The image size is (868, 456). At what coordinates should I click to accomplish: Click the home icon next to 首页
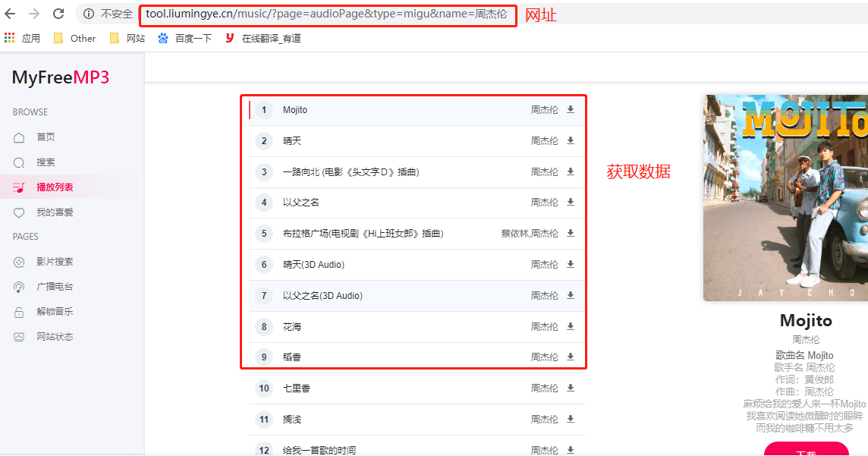pyautogui.click(x=19, y=137)
